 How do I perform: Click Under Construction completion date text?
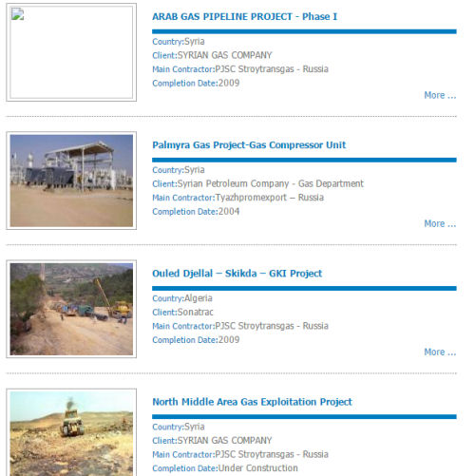click(258, 468)
